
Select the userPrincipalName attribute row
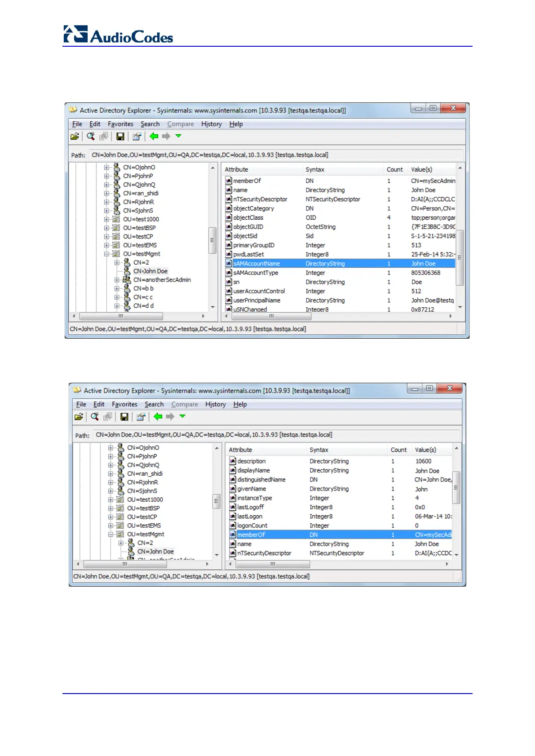tap(256, 301)
